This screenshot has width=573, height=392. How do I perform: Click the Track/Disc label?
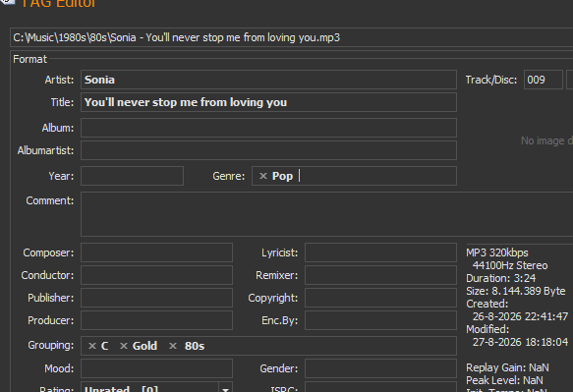tap(491, 80)
